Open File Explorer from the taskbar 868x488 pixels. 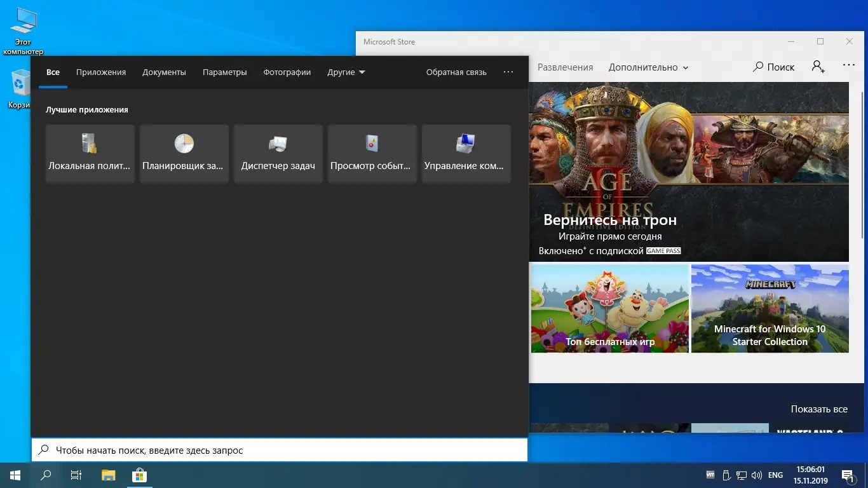(109, 475)
